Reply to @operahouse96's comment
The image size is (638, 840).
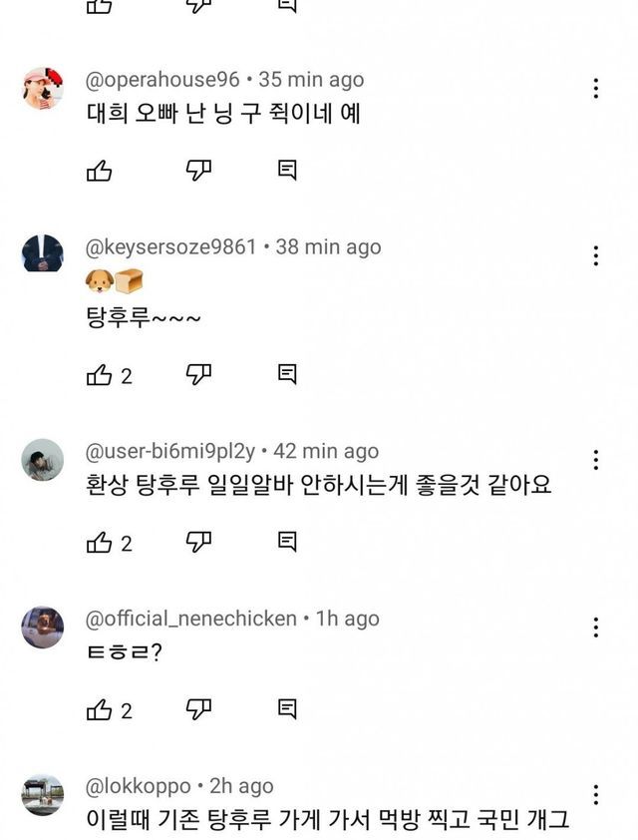tap(287, 171)
